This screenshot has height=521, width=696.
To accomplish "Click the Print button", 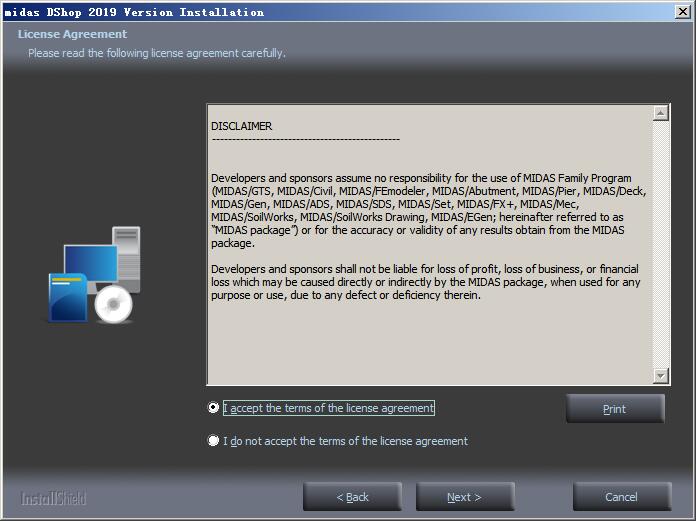I will click(x=615, y=409).
